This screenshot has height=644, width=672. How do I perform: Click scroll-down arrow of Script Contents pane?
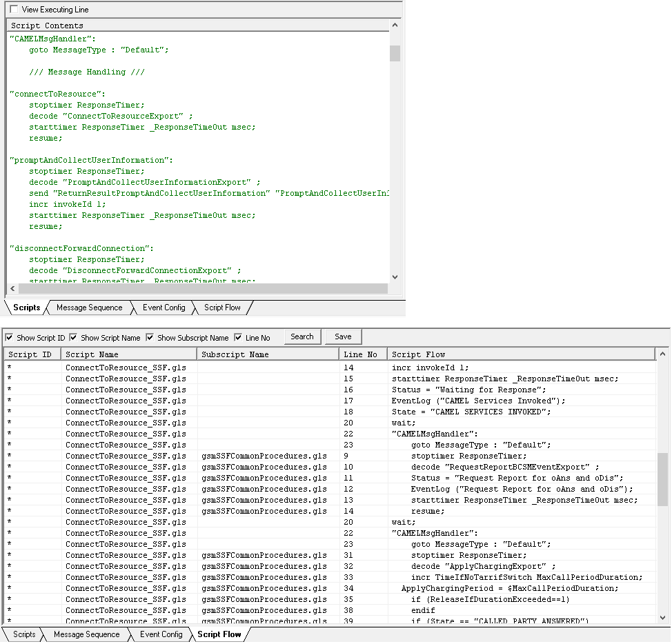[395, 277]
